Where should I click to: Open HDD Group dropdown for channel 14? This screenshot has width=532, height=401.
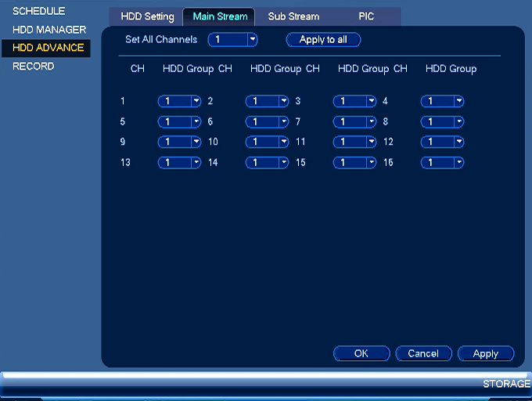coord(267,163)
